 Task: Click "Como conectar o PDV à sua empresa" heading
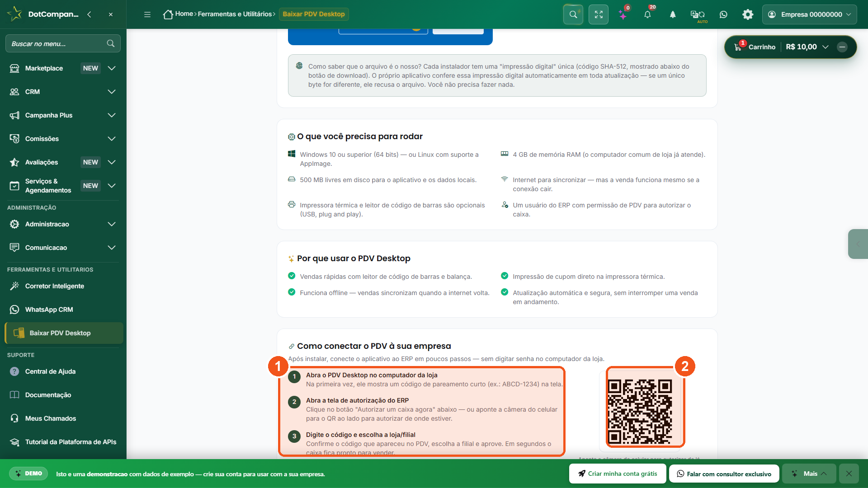pos(374,346)
